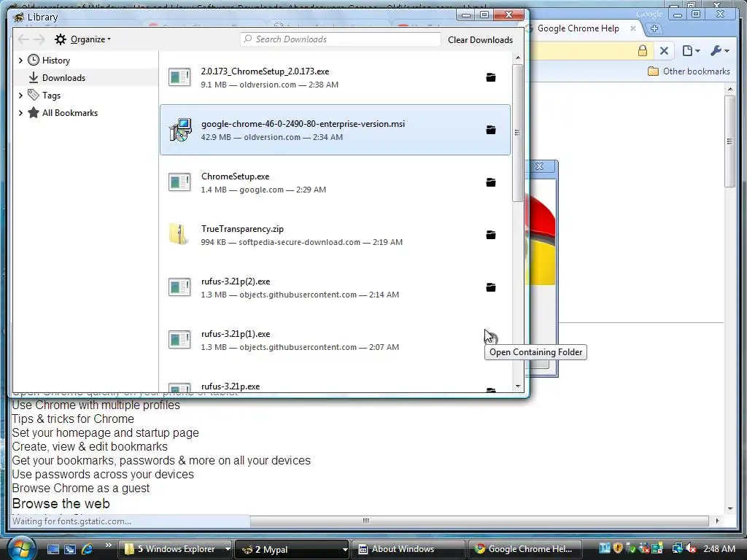Image resolution: width=747 pixels, height=560 pixels.
Task: Go back in Library navigation
Action: point(23,39)
